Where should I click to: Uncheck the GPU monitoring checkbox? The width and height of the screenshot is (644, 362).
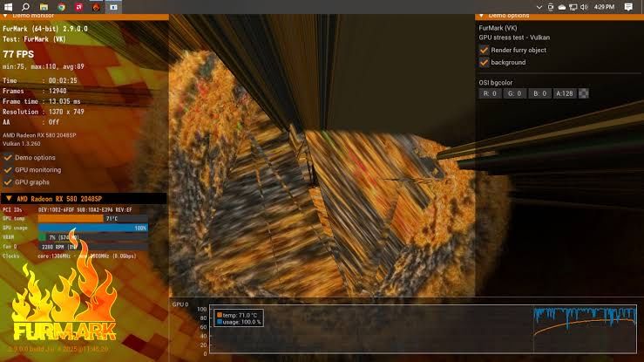(x=8, y=170)
